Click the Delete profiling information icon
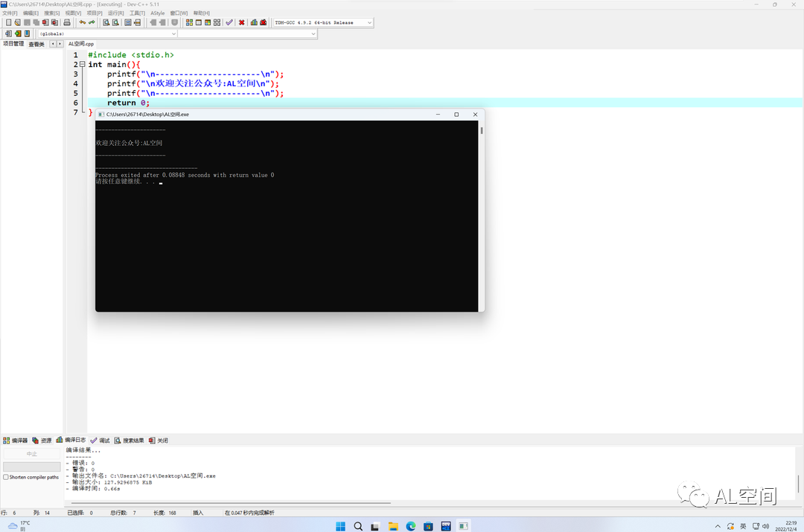This screenshot has height=532, width=804. coord(263,22)
